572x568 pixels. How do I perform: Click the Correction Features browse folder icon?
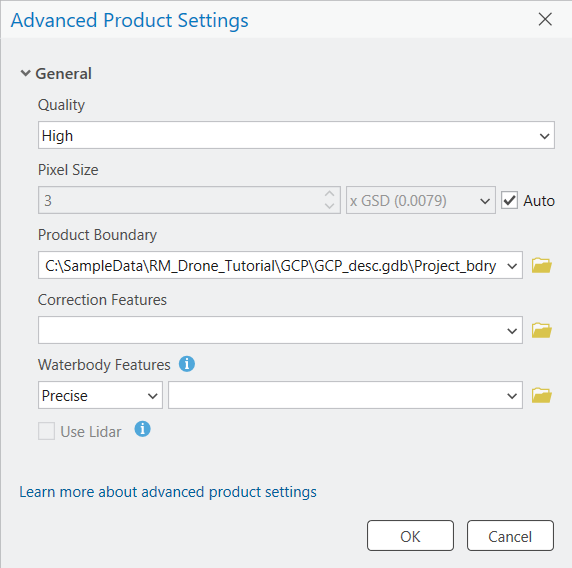coord(541,330)
